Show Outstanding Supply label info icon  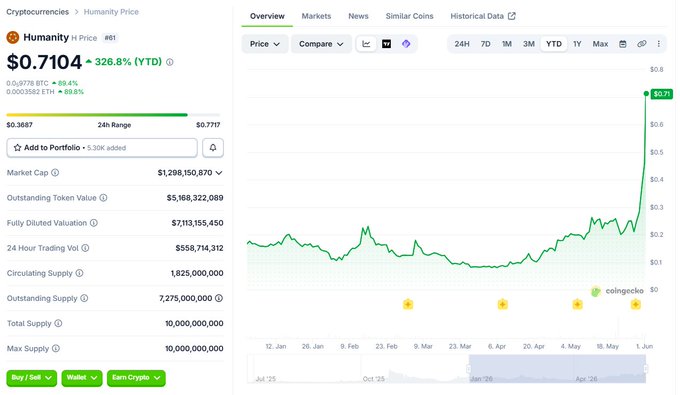(84, 298)
